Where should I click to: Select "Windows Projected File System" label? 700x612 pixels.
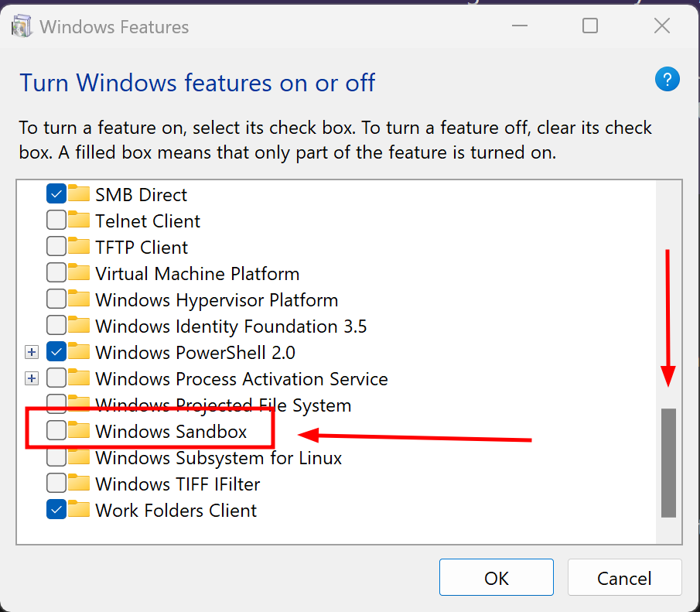coord(224,405)
